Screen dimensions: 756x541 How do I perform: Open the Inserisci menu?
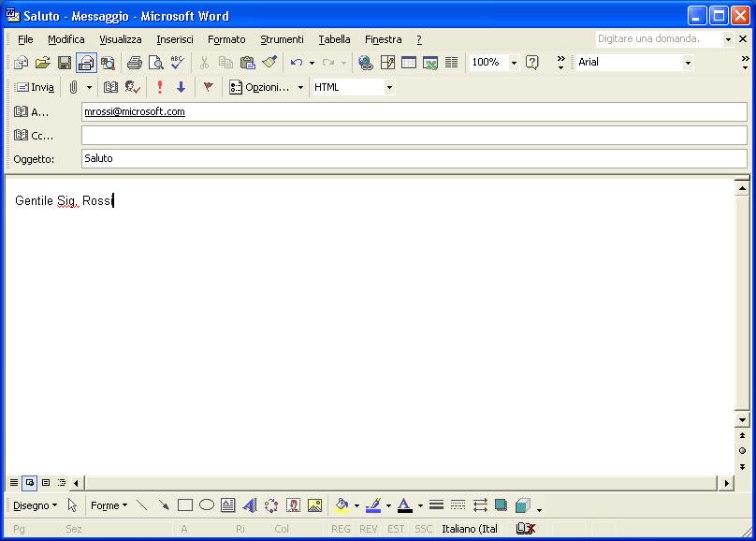175,39
